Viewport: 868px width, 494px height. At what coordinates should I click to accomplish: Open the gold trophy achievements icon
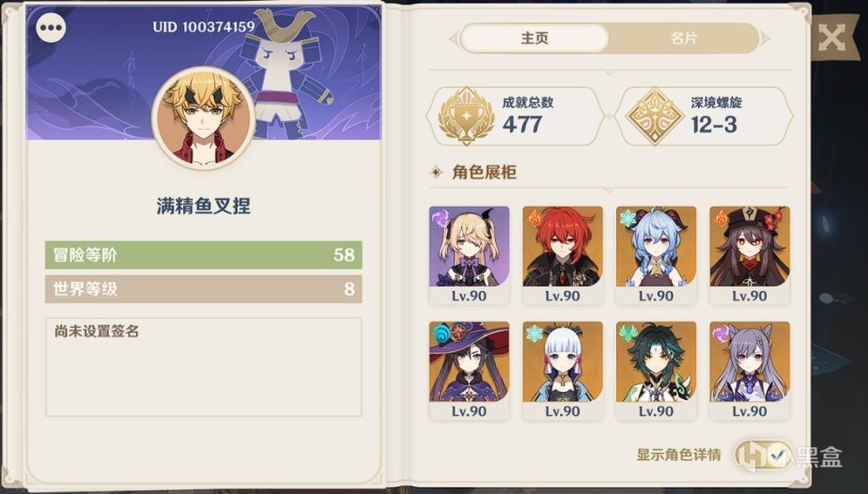(x=466, y=116)
